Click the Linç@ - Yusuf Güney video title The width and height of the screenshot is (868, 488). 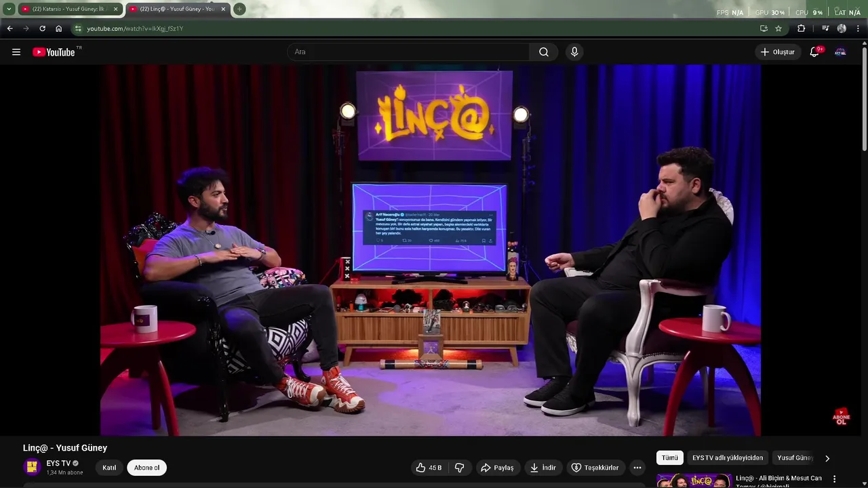click(65, 448)
